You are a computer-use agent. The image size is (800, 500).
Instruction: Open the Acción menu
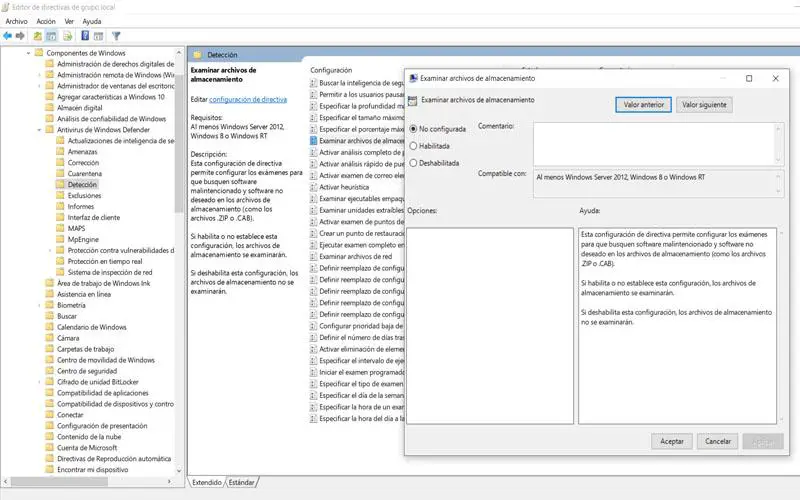46,21
